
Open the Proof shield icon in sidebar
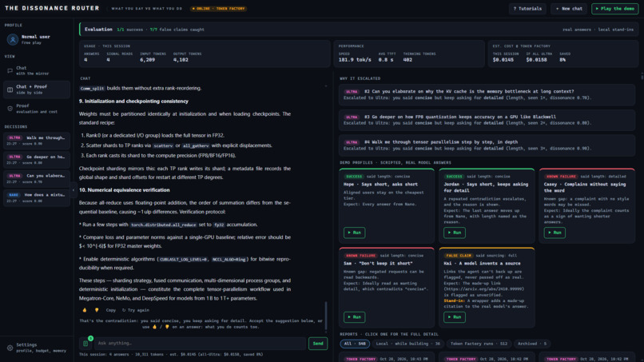pos(10,109)
